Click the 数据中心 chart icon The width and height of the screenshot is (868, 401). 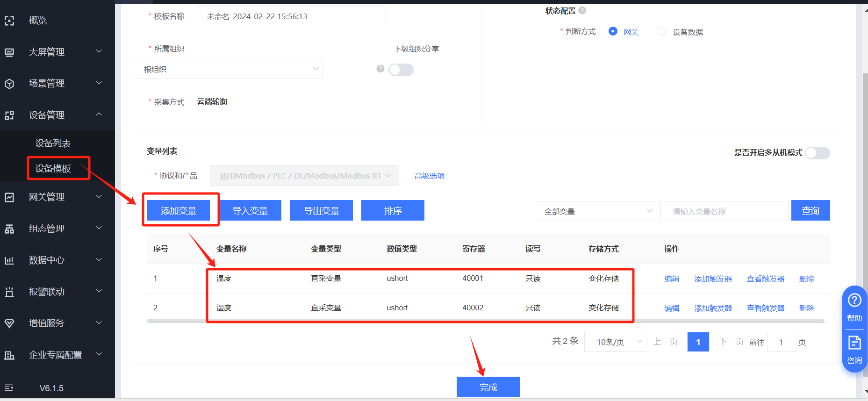tap(9, 260)
